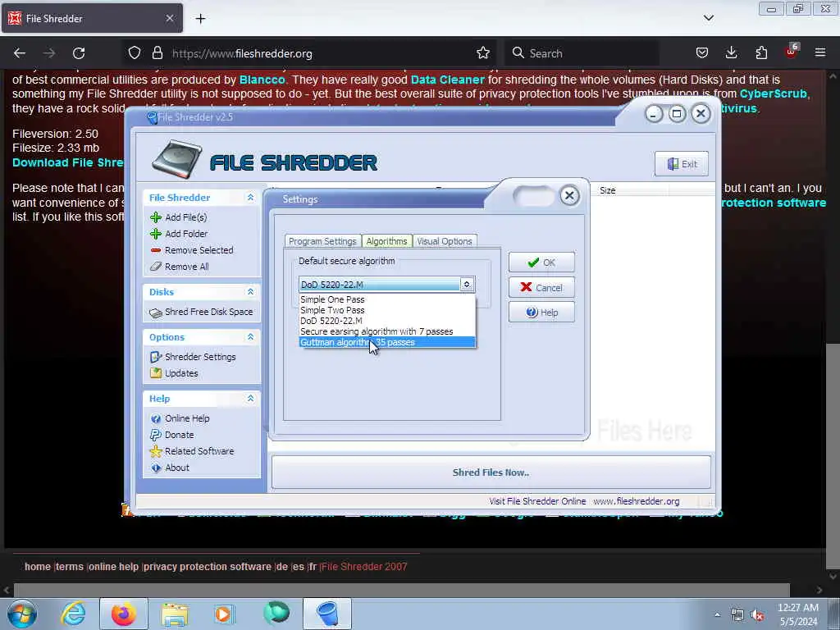Choose Secure erasing algorithm with 7 passes
The height and width of the screenshot is (630, 840).
[387, 331]
